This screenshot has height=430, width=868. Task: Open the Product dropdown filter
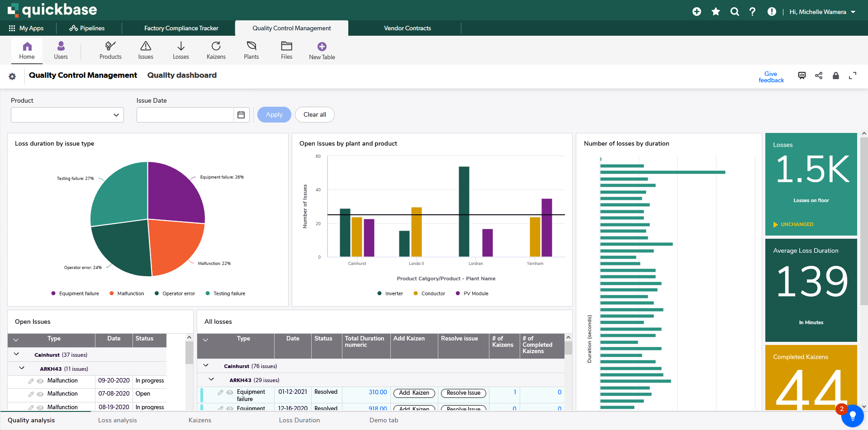pyautogui.click(x=67, y=115)
